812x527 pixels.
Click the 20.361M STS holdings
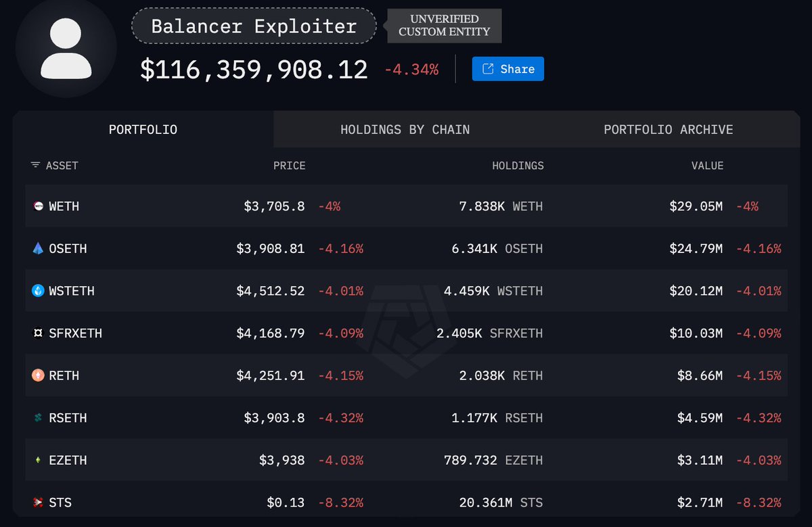(501, 503)
